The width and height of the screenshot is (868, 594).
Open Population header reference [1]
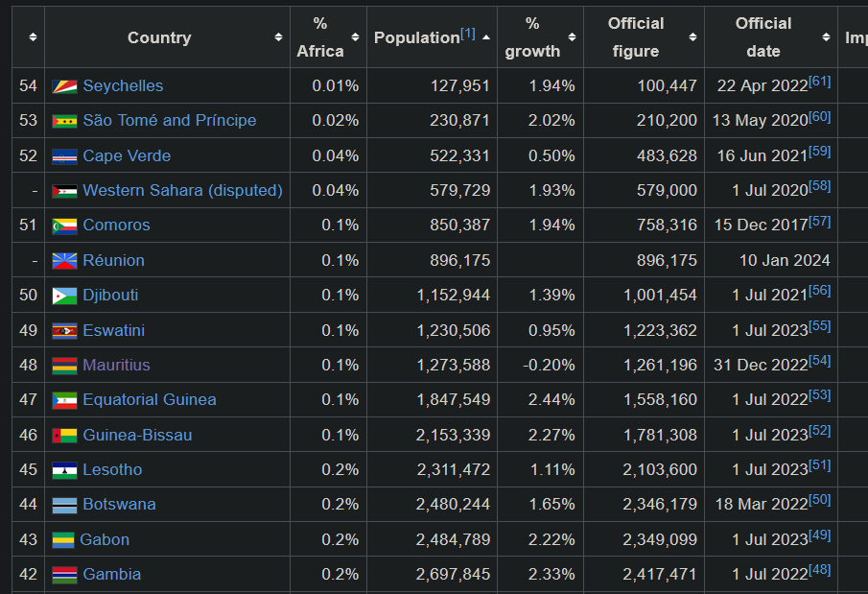pos(468,34)
